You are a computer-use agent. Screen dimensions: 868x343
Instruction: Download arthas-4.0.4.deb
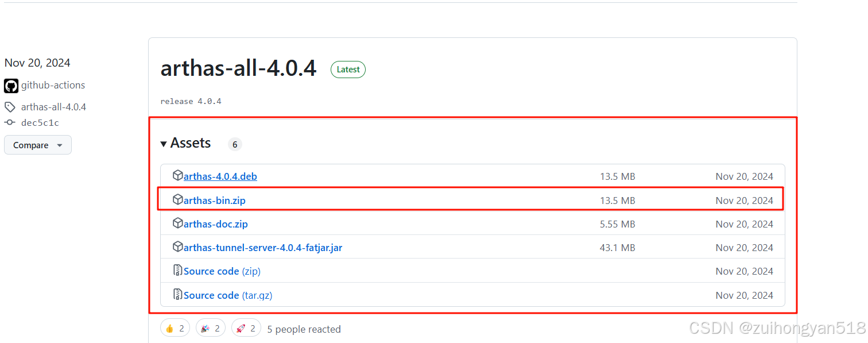[x=220, y=176]
